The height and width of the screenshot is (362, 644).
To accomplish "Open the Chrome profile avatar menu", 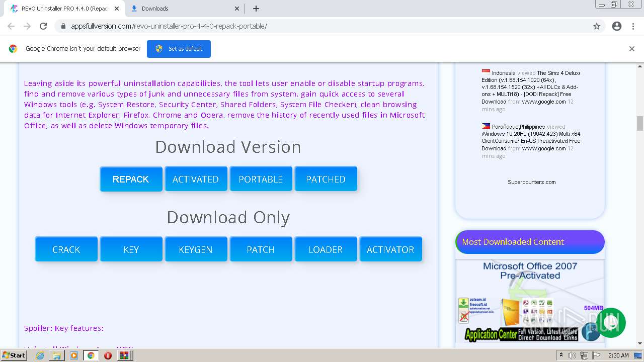I will (617, 26).
